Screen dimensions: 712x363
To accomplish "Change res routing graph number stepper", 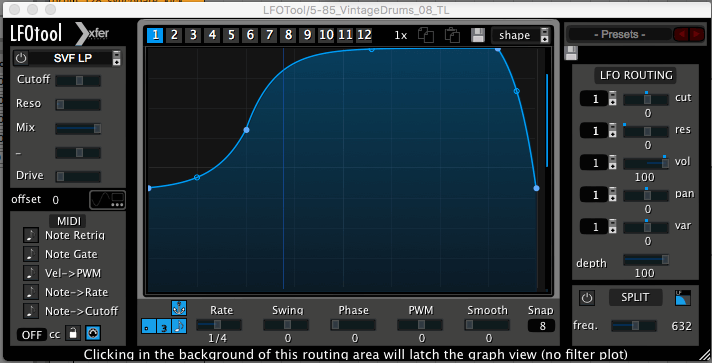I will [613, 130].
